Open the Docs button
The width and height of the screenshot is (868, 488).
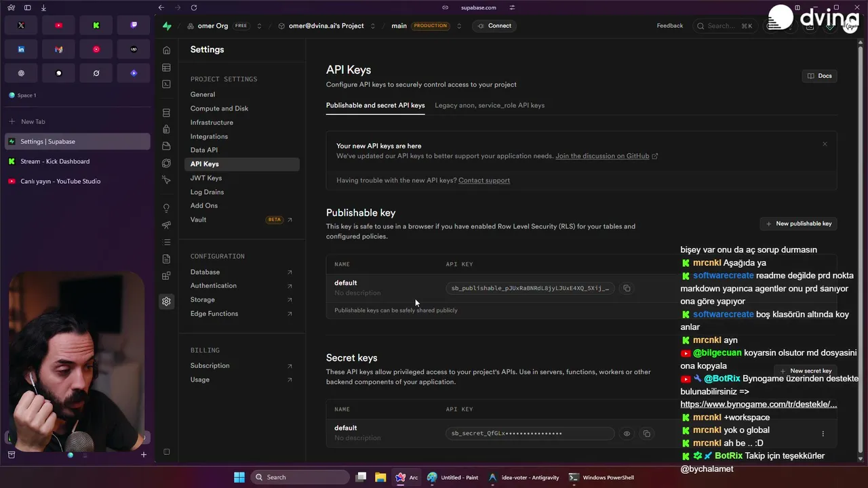(819, 76)
